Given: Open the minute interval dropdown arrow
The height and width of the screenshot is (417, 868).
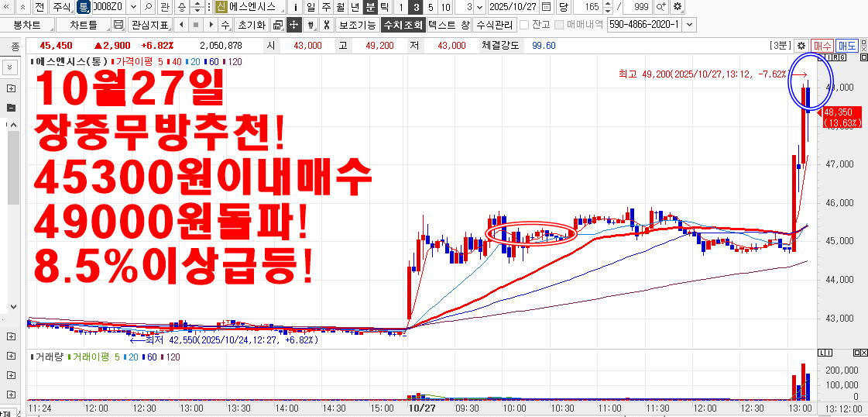Looking at the screenshot, I should (x=480, y=7).
